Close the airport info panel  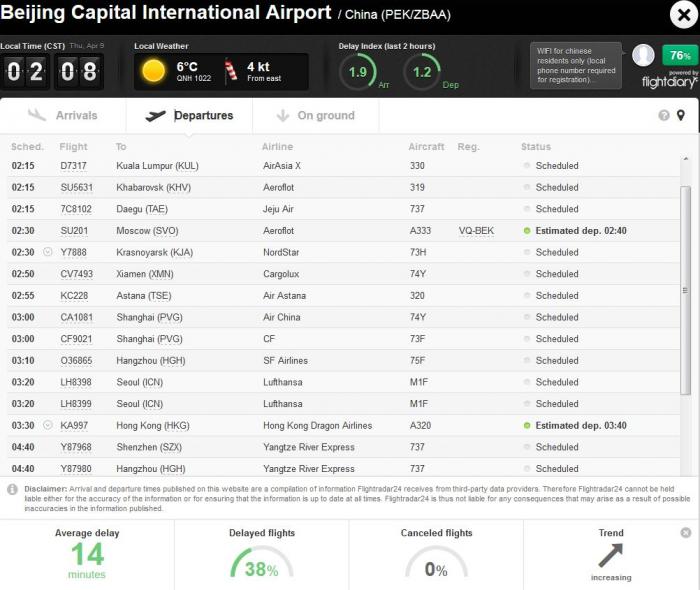tap(683, 15)
